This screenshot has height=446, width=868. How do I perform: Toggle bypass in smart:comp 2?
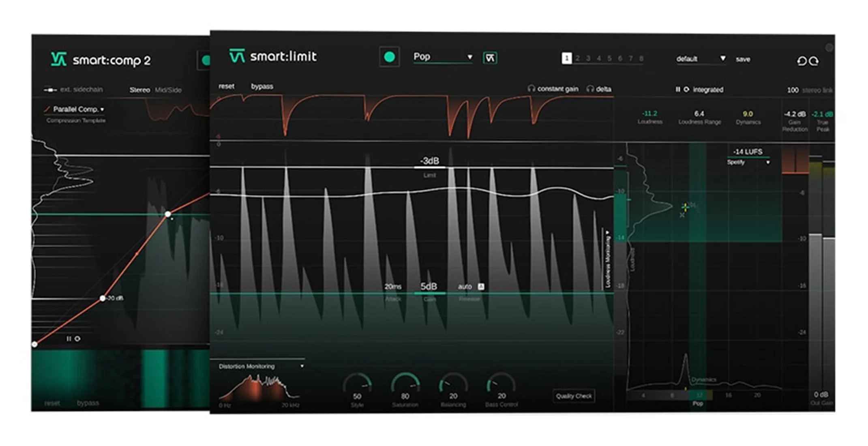click(88, 403)
